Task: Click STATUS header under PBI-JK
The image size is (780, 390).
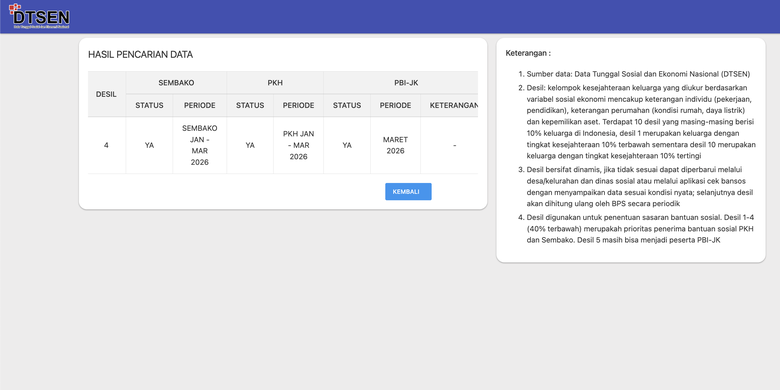Action: click(347, 105)
